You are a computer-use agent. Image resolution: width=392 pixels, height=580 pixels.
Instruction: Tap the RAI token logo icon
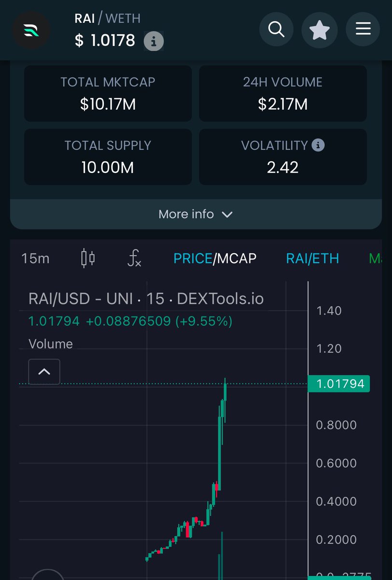[32, 30]
